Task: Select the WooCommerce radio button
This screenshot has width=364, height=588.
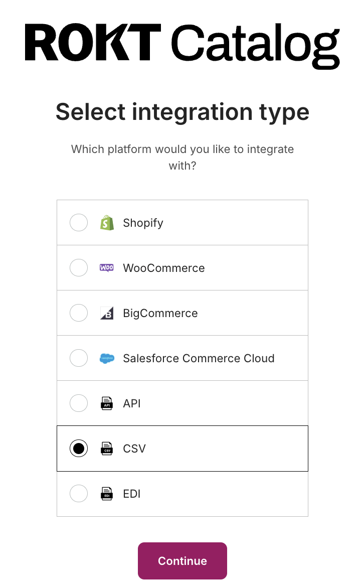Action: (79, 268)
